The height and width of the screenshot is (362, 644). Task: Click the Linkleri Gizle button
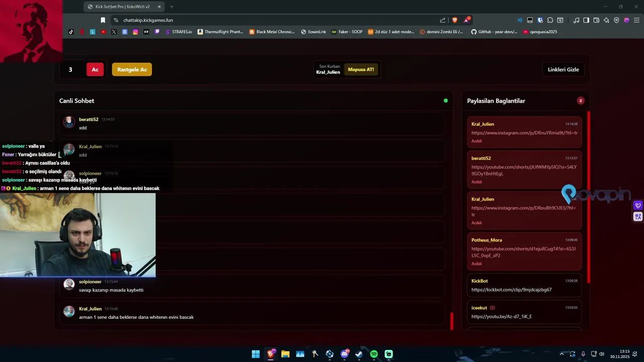(x=563, y=69)
